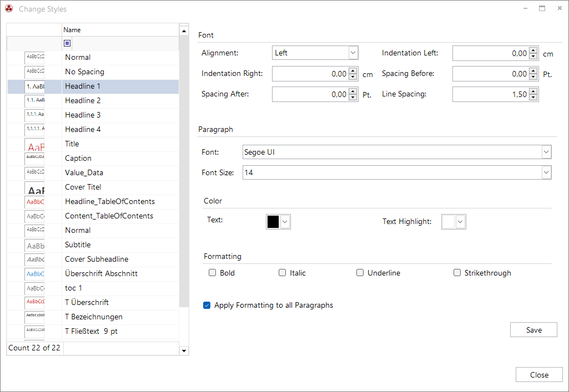Click the Save button

(x=533, y=330)
